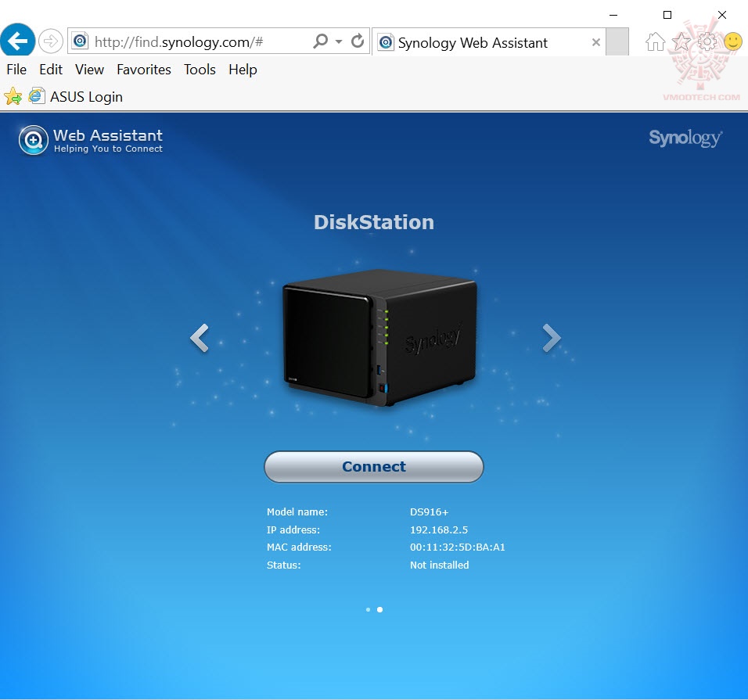
Task: Open the Favorites star icon
Action: point(681,42)
